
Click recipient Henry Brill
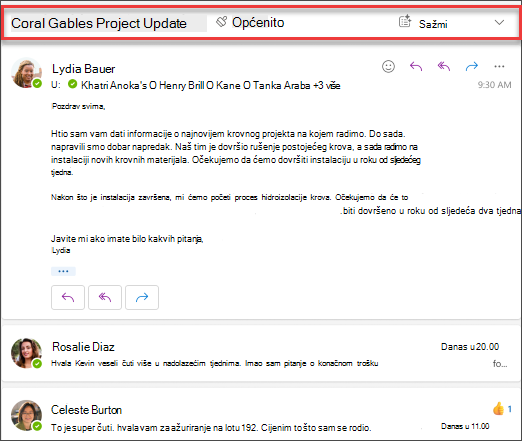pyautogui.click(x=182, y=85)
